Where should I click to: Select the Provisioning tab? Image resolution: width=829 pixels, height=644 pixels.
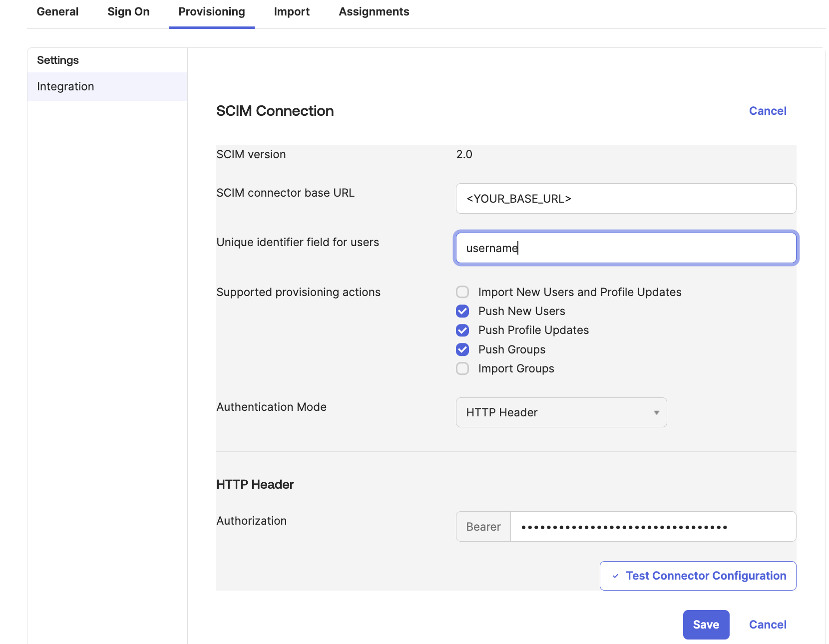click(x=212, y=12)
